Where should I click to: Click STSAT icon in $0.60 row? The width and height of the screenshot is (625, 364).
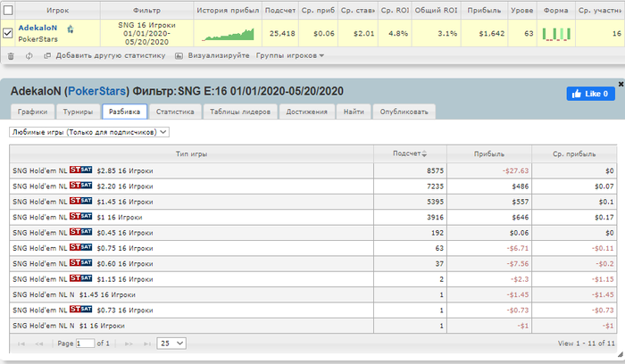(x=81, y=263)
